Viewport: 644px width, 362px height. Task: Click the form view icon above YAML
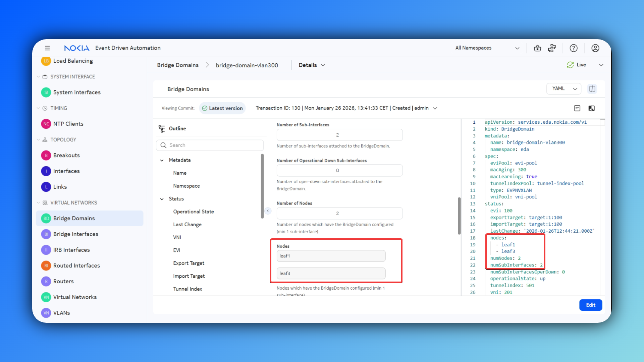coord(577,108)
